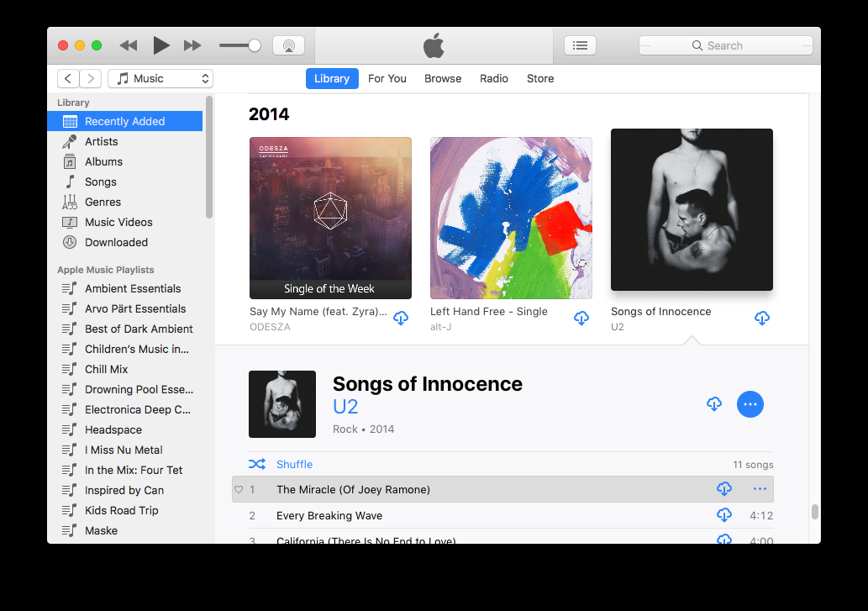Click the Albums sidebar icon
This screenshot has width=868, height=611.
click(x=70, y=161)
